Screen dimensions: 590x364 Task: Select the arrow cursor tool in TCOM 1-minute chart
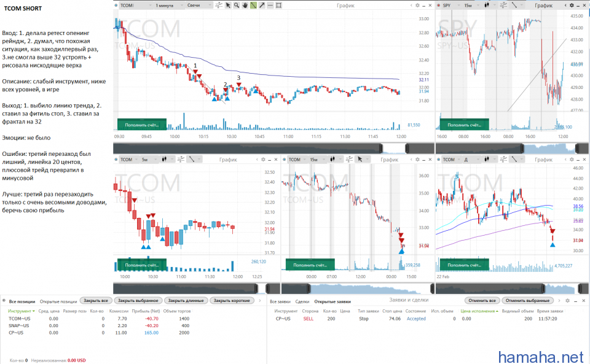pos(228,5)
